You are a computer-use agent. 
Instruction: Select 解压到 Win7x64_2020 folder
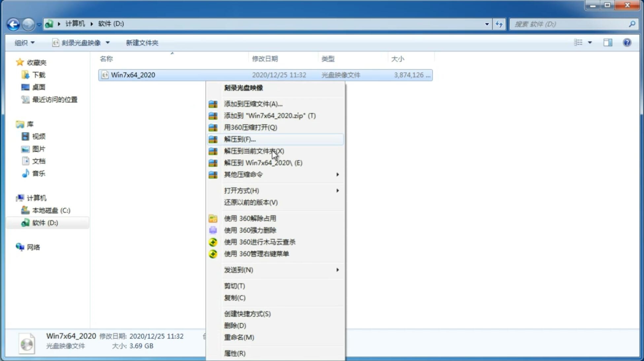[x=263, y=162]
